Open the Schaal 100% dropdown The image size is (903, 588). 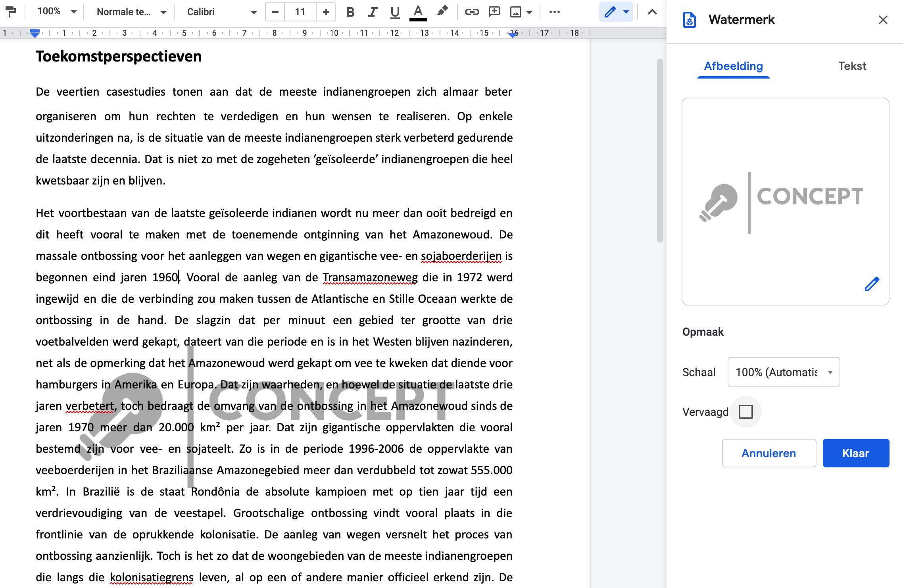[784, 372]
